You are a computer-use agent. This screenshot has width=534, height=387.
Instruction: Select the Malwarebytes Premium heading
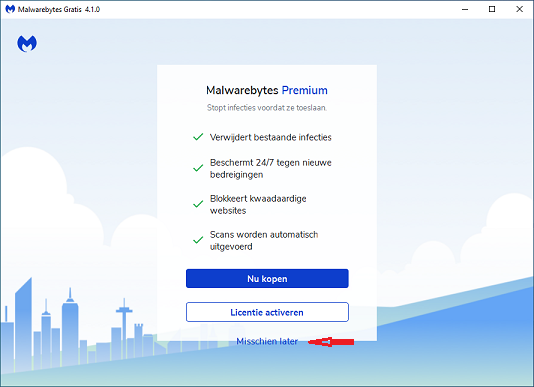click(267, 90)
